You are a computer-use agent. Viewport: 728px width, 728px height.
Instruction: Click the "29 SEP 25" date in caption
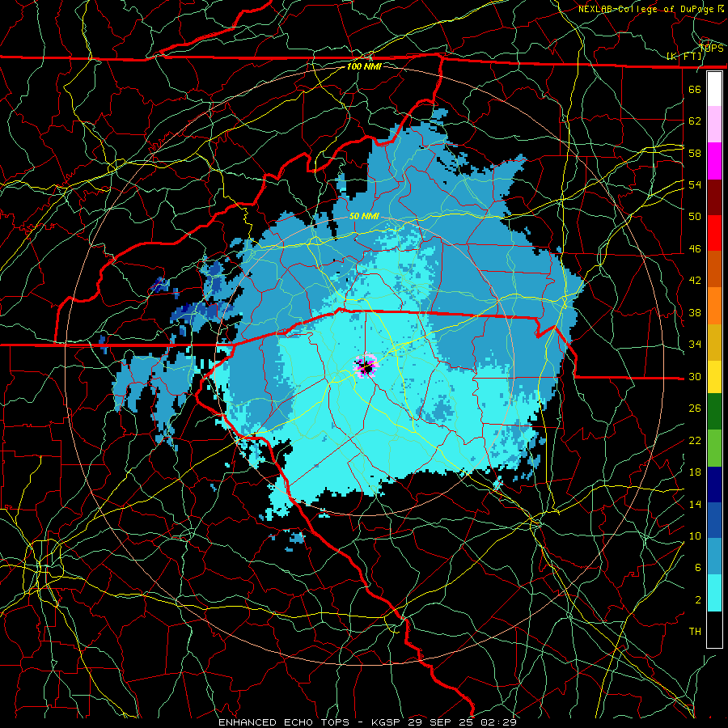[x=442, y=722]
